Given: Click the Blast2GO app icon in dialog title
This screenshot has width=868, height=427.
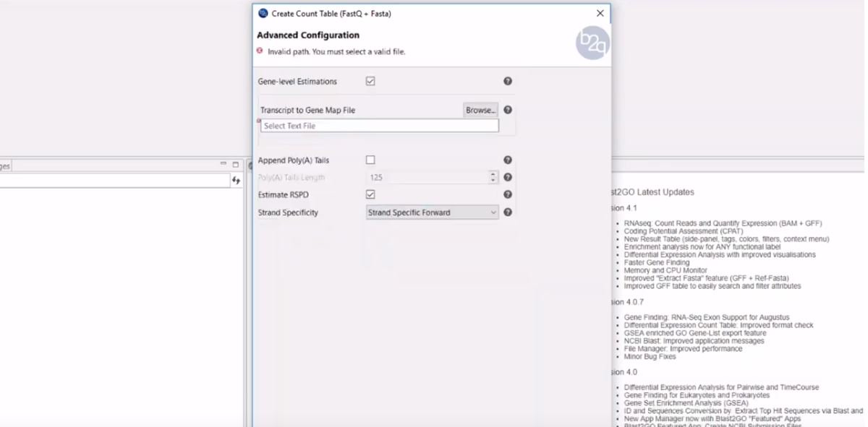Looking at the screenshot, I should pos(263,13).
